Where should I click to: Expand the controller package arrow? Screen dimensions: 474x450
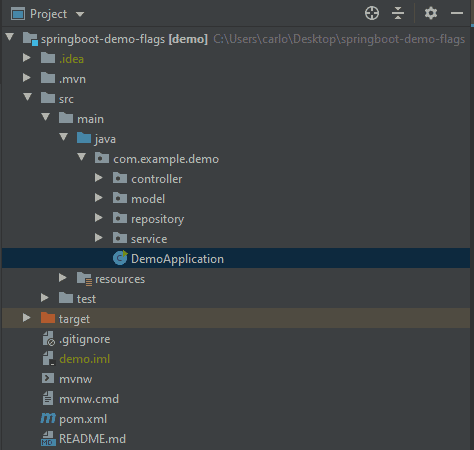99,178
